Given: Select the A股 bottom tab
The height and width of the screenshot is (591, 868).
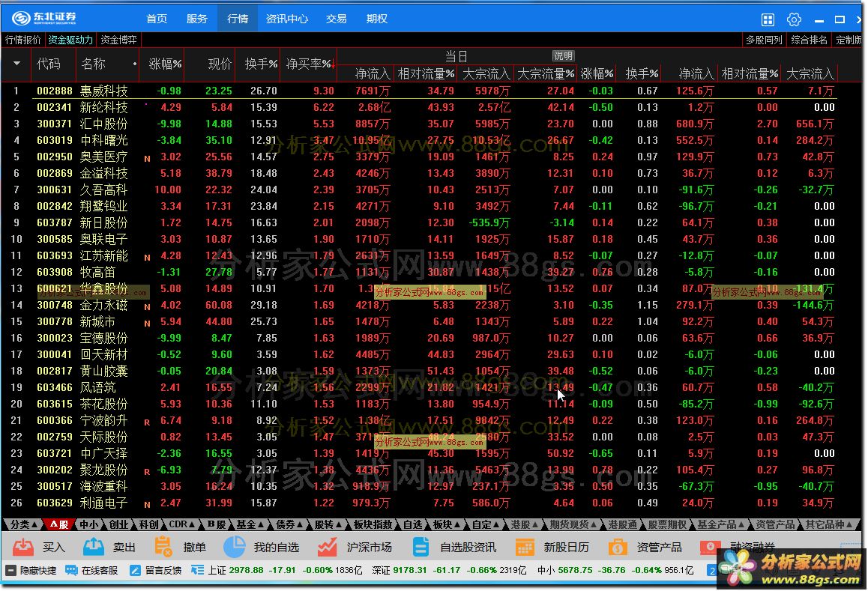Looking at the screenshot, I should [58, 524].
